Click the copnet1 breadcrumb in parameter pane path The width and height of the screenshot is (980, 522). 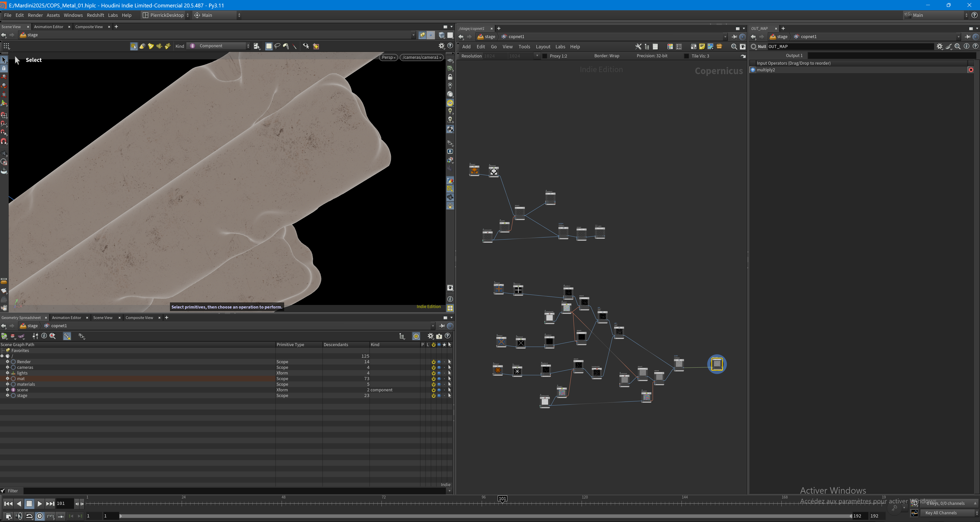tap(805, 37)
